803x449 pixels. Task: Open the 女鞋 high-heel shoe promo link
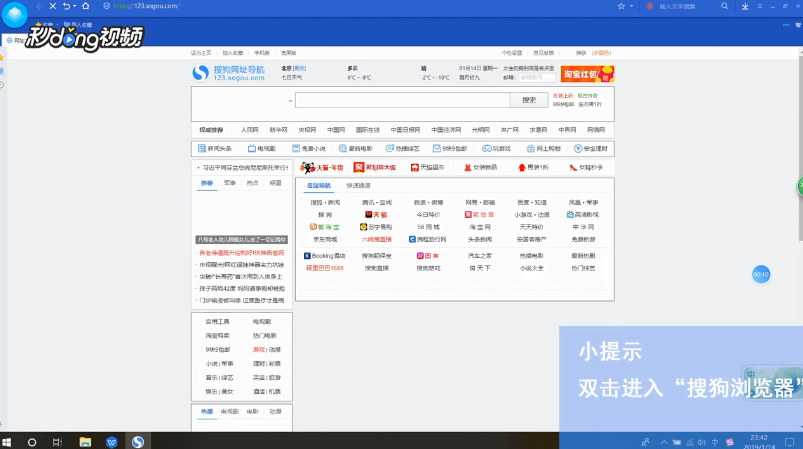(586, 167)
